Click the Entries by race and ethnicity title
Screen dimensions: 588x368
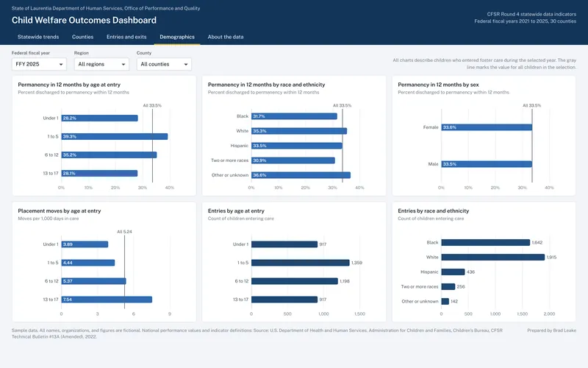tap(433, 211)
